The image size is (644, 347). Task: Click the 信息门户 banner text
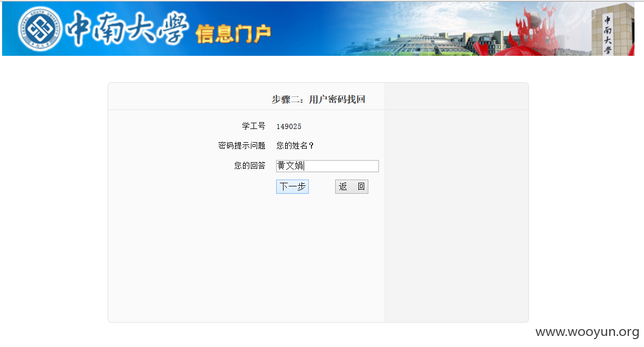point(233,34)
